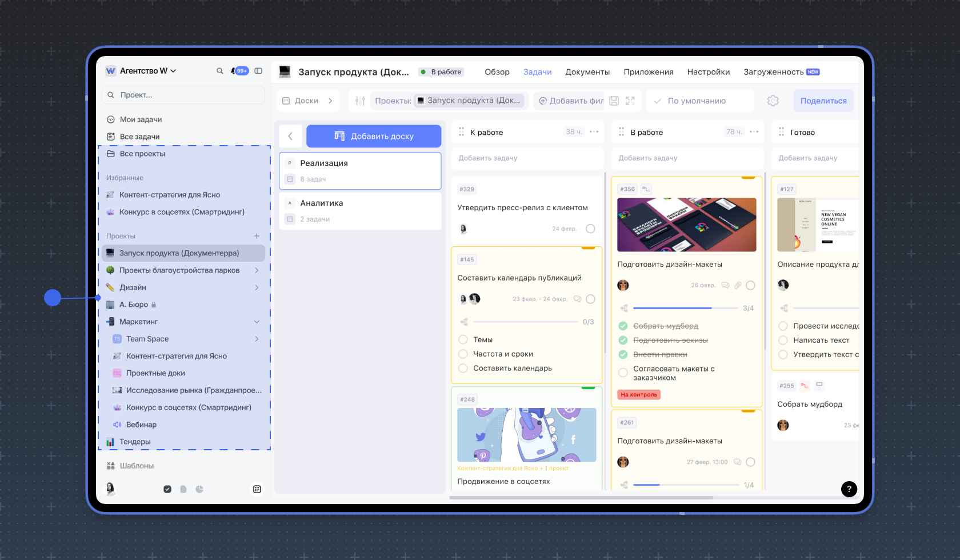Check the subtask "Темы" circle
This screenshot has width=960, height=560.
[x=463, y=339]
